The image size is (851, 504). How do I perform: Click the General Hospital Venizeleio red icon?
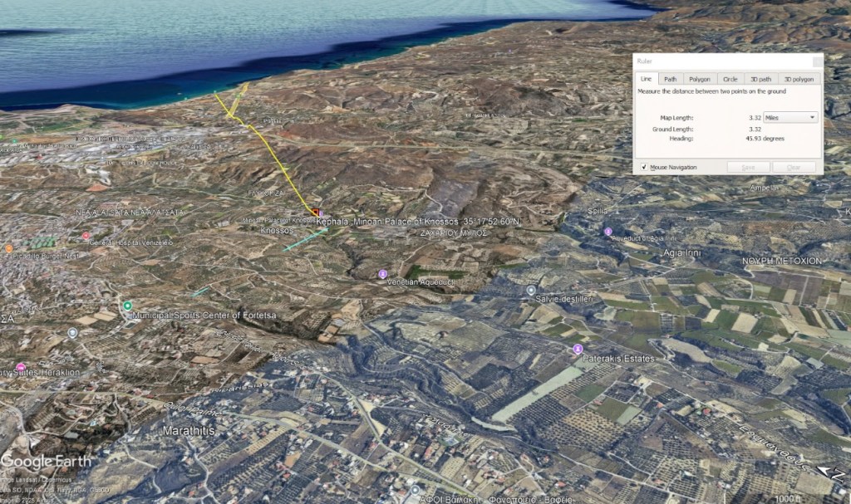pos(86,236)
